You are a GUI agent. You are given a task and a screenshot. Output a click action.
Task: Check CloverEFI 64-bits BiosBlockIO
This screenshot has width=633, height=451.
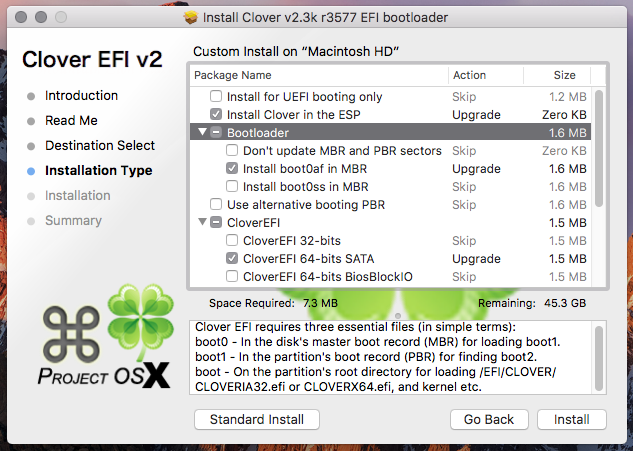pos(232,277)
